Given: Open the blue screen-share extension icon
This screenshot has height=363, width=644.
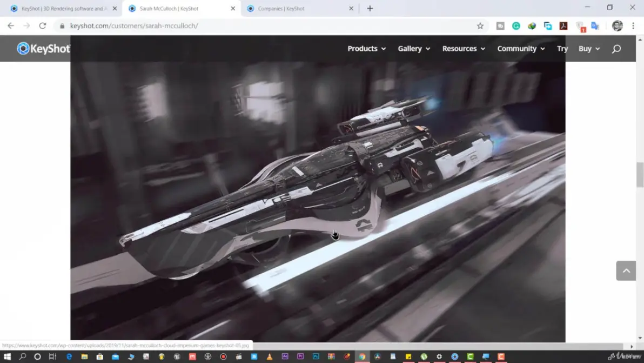Looking at the screenshot, I should click(x=548, y=26).
